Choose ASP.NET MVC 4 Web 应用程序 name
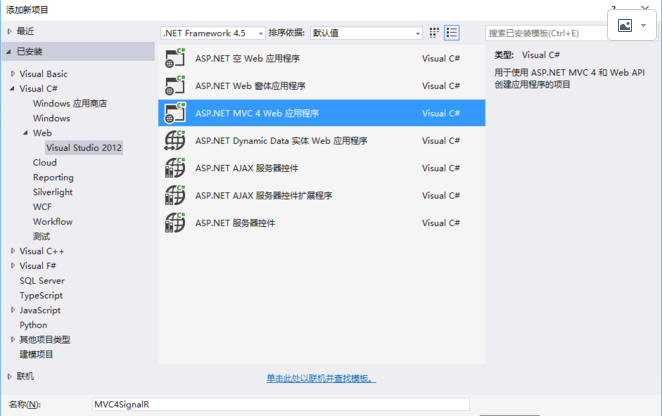662x416 pixels. pyautogui.click(x=257, y=113)
